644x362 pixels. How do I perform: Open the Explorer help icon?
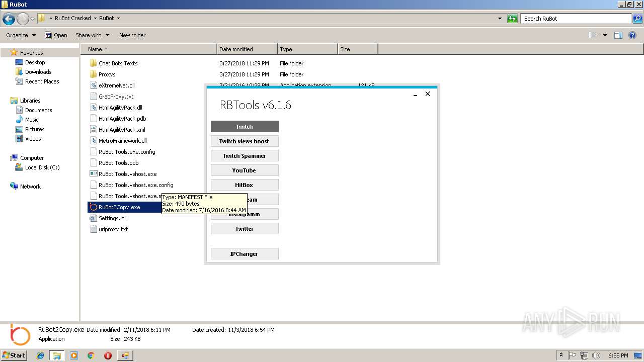click(x=633, y=35)
